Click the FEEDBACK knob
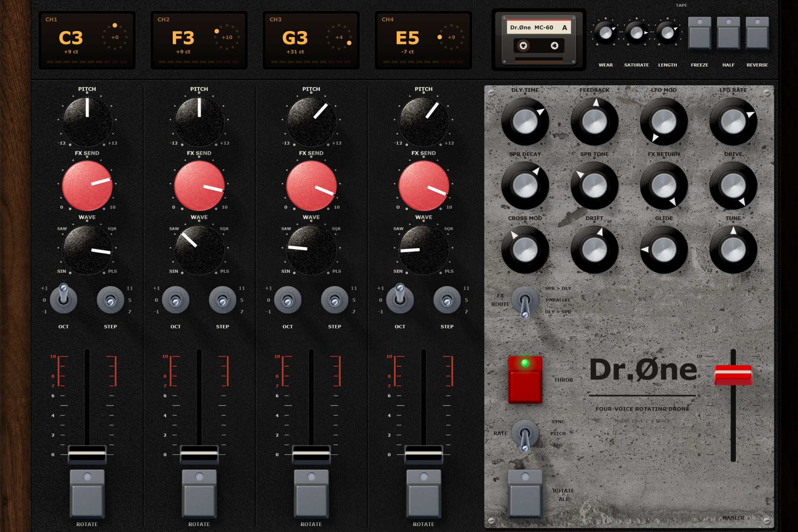798x532 pixels. click(x=595, y=121)
